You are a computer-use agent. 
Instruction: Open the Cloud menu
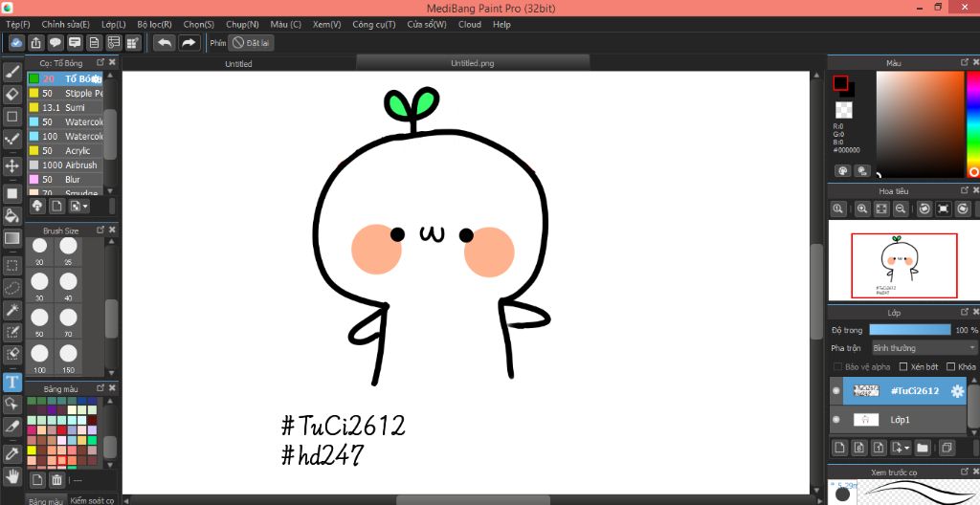click(x=469, y=24)
